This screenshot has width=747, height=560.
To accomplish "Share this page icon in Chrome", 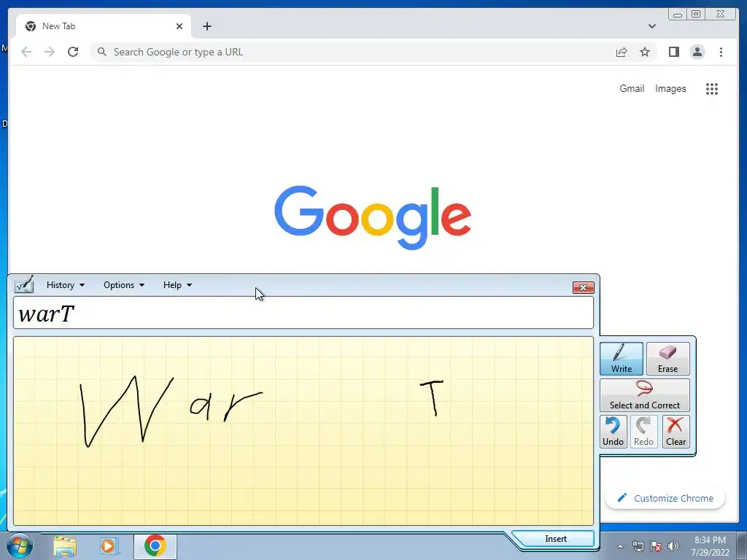I will pos(622,52).
